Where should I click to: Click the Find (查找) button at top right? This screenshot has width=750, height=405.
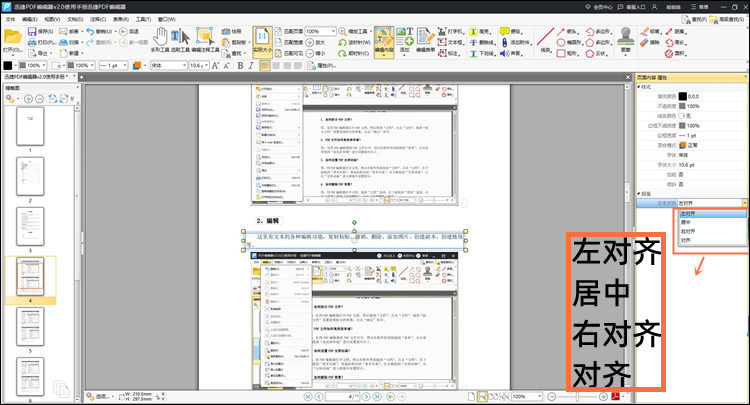(x=694, y=20)
